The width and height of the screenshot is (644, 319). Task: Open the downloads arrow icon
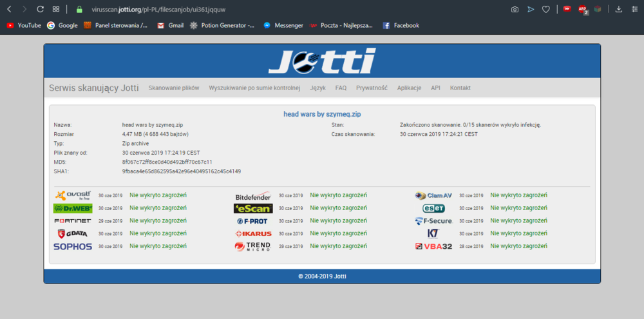(618, 10)
